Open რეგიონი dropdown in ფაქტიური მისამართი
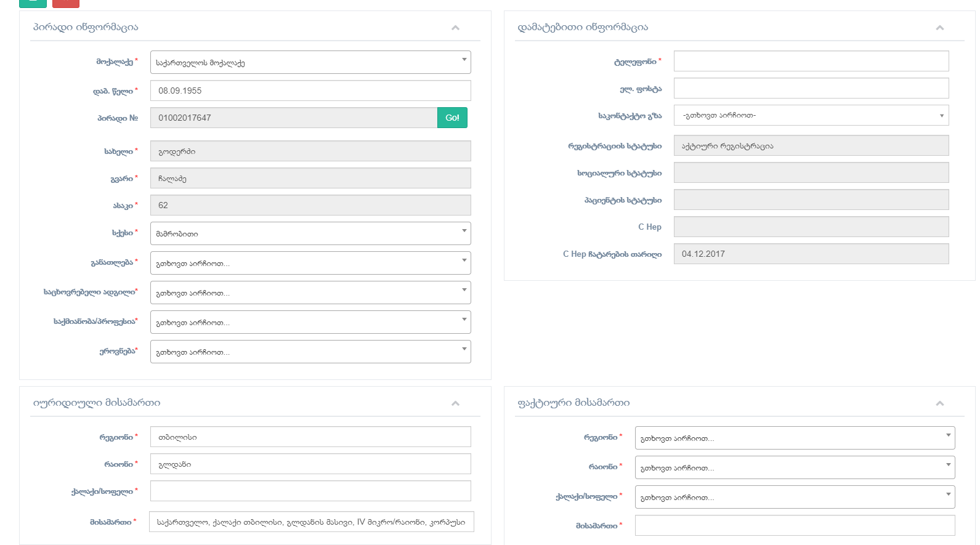 tap(795, 438)
